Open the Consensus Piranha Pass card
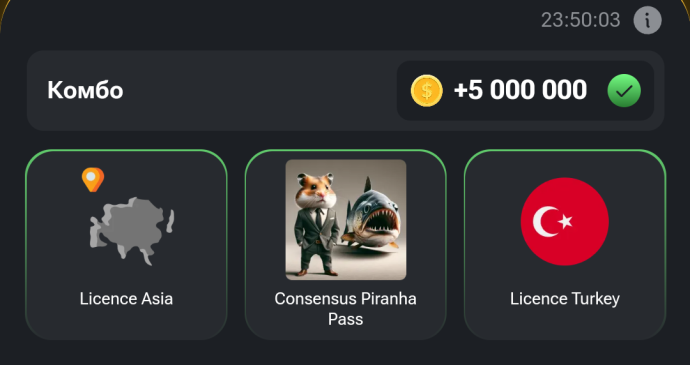Viewport: 690px width, 365px height. pos(345,245)
